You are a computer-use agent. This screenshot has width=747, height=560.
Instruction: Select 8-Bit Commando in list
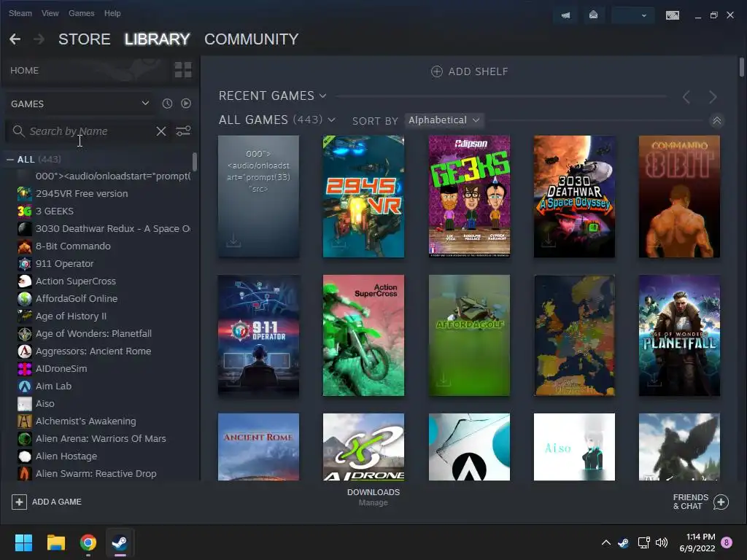(73, 246)
